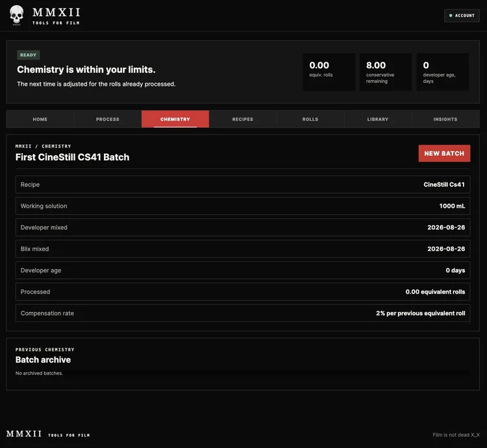Open the Recipes tab
This screenshot has width=487, height=448.
coord(243,119)
